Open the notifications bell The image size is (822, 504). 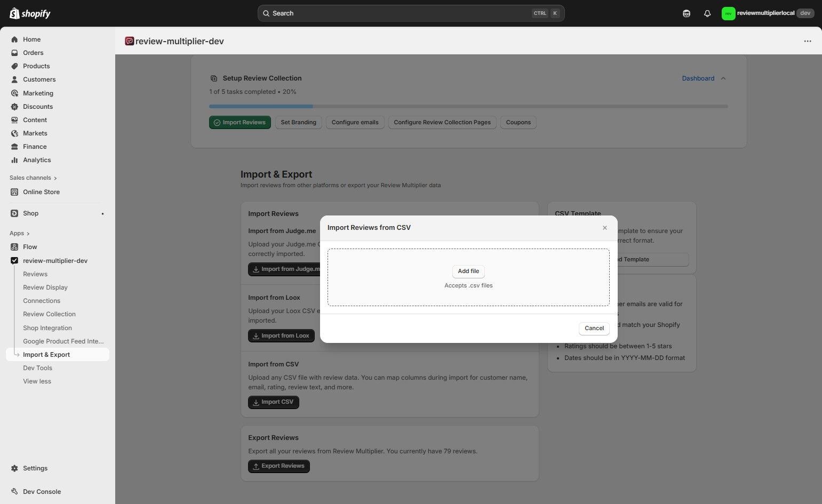tap(707, 13)
